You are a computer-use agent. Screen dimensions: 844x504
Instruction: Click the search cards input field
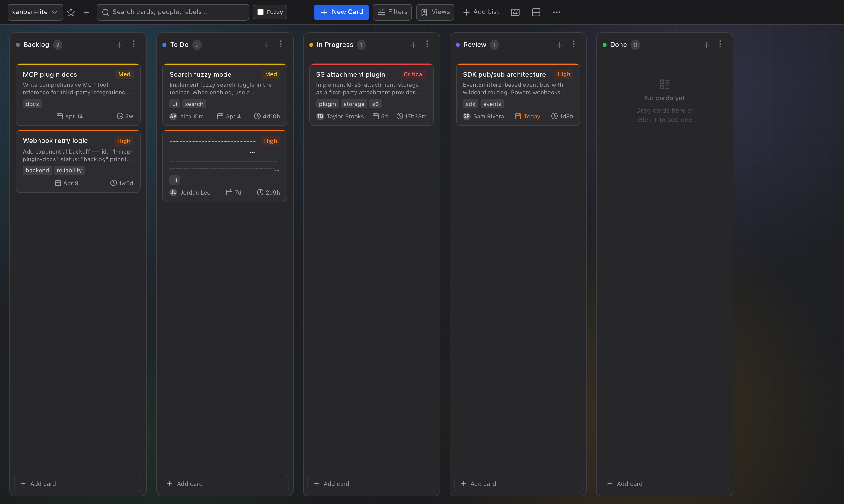[x=173, y=12]
